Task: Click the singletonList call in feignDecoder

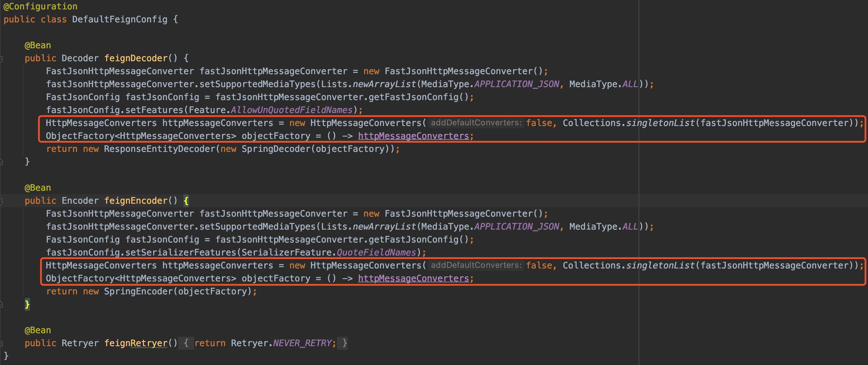Action: 660,123
